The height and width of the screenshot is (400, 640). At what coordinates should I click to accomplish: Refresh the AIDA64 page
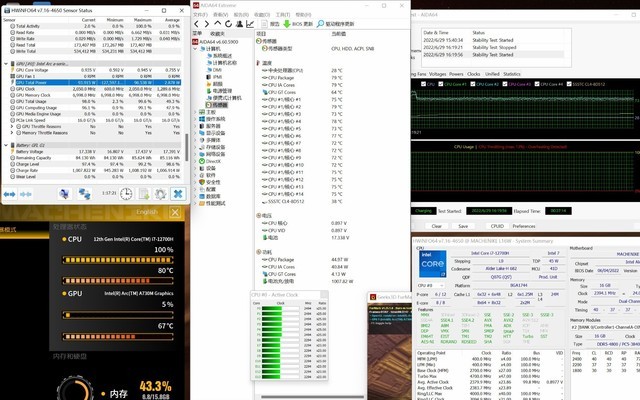point(229,24)
